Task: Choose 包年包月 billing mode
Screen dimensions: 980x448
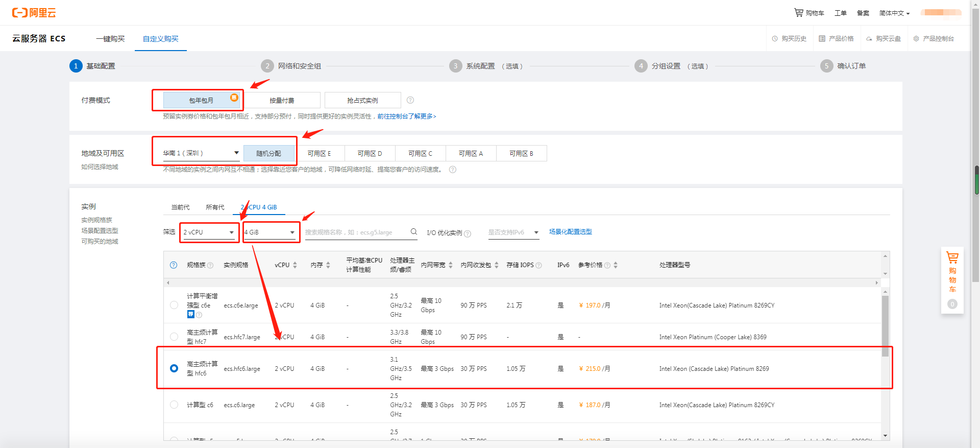Action: coord(202,100)
